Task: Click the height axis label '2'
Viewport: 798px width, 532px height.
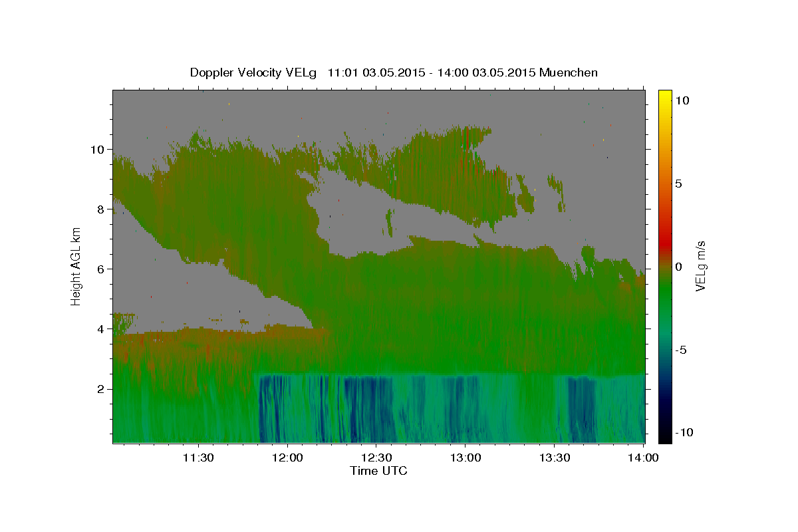Action: [100, 388]
